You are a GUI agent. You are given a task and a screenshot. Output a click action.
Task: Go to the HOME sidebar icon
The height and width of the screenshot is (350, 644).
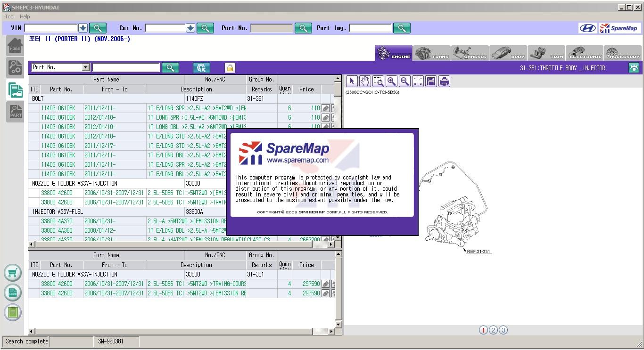[15, 46]
